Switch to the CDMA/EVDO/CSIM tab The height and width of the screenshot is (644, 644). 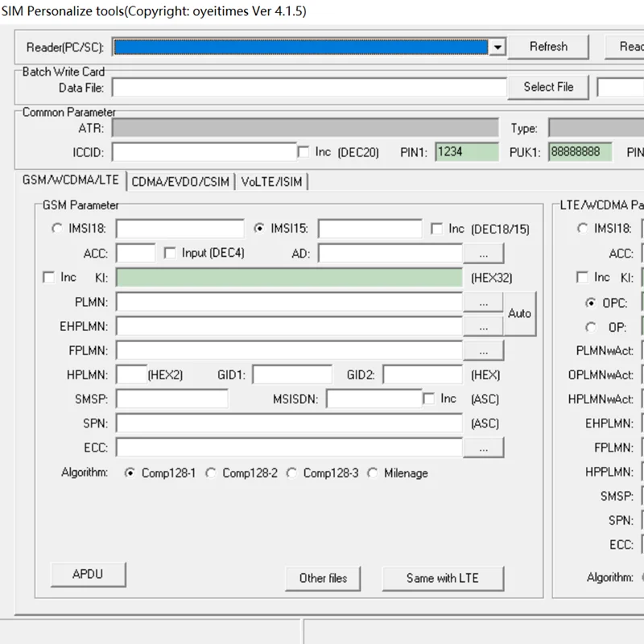(x=180, y=182)
